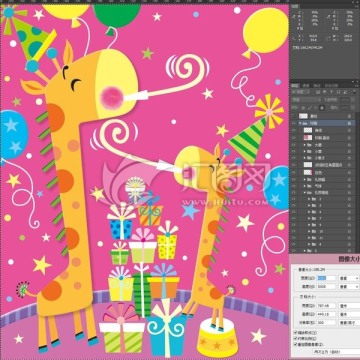Image resolution: width=360 pixels, height=360 pixels.
Task: Toggle the Constrain Proportions checkbox
Action: click(295, 338)
